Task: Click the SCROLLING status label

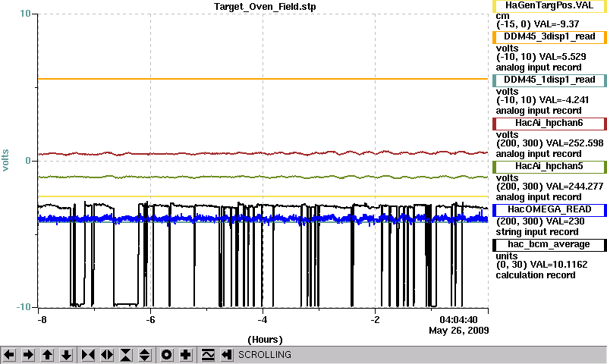Action: (x=264, y=355)
